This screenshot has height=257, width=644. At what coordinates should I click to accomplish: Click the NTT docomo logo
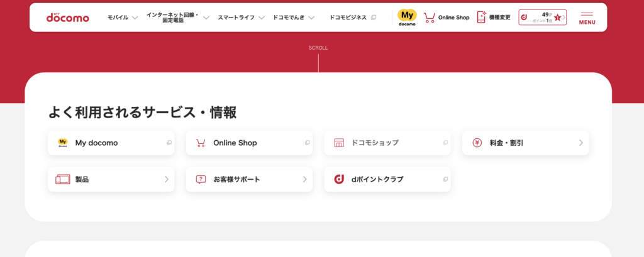click(67, 17)
